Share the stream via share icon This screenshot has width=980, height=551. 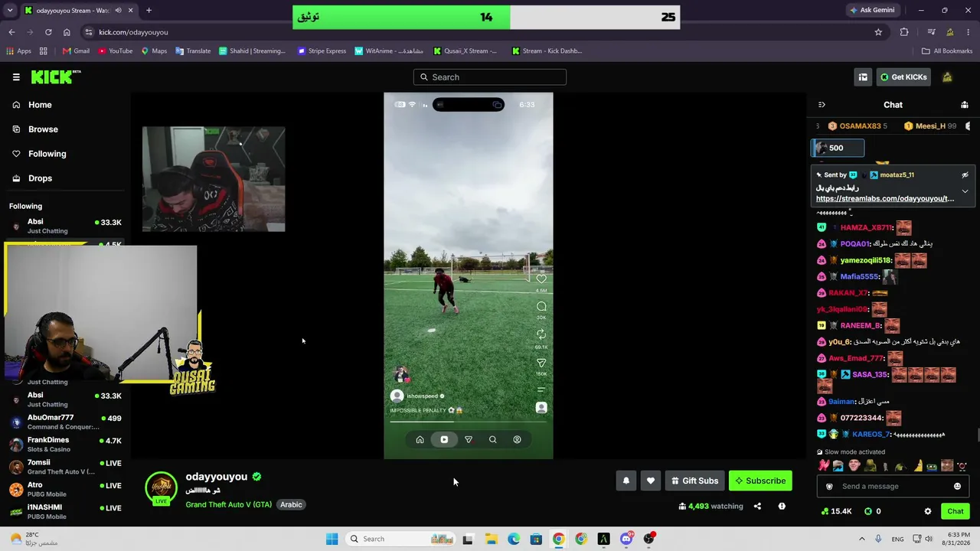coord(757,506)
